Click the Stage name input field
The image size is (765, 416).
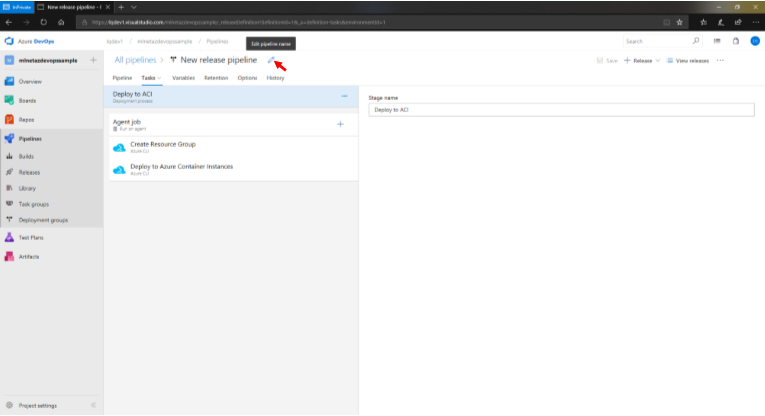click(x=561, y=109)
